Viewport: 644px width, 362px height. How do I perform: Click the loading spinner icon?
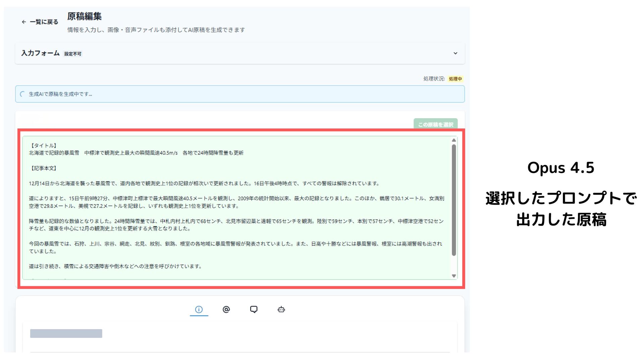(x=22, y=94)
